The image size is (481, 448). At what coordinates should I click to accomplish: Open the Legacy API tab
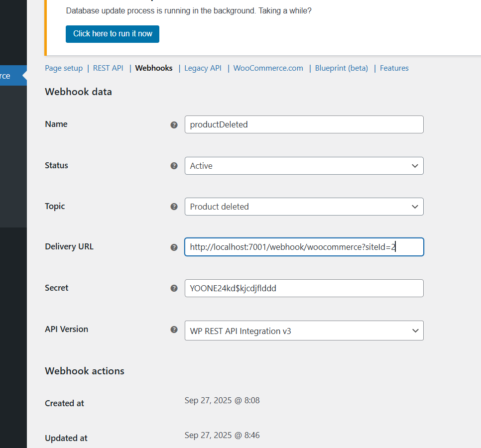click(203, 68)
